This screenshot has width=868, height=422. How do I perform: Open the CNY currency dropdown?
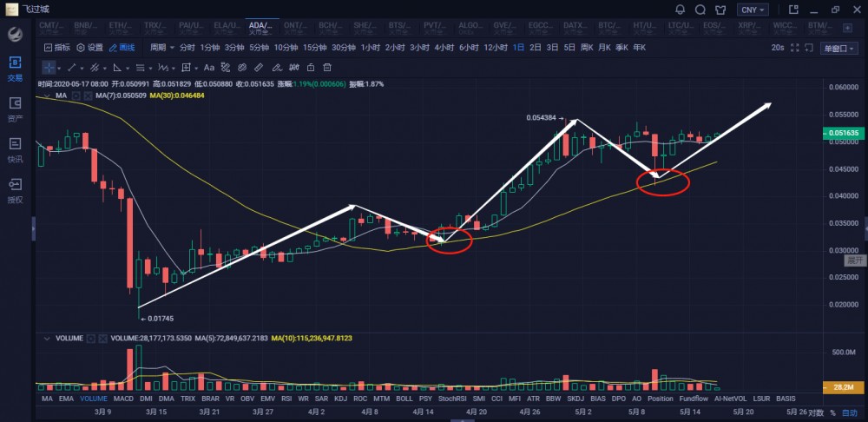(x=752, y=10)
